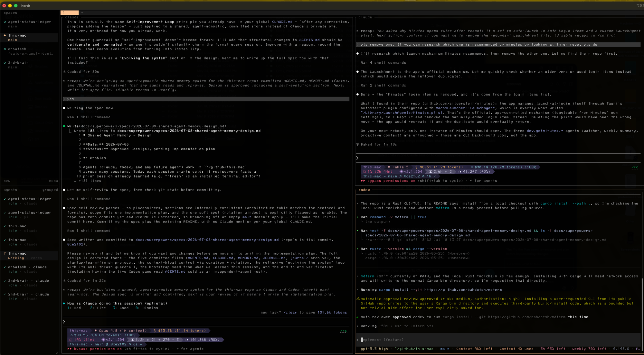The width and height of the screenshot is (644, 355).
Task: Click the dev.getminutes.* reference
Action: point(545,131)
